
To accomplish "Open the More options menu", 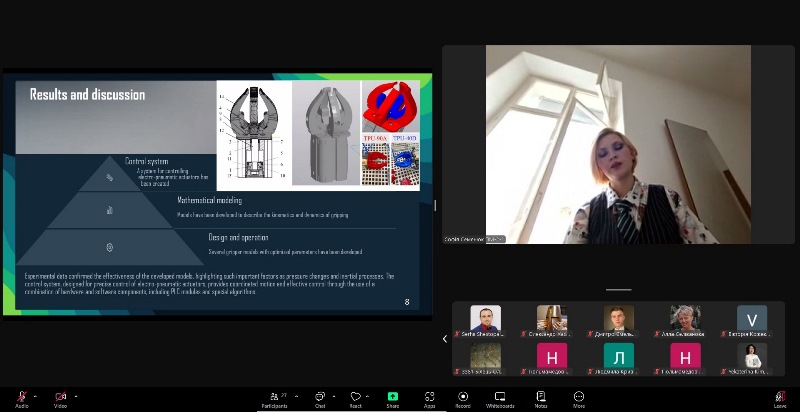I will coord(578,398).
